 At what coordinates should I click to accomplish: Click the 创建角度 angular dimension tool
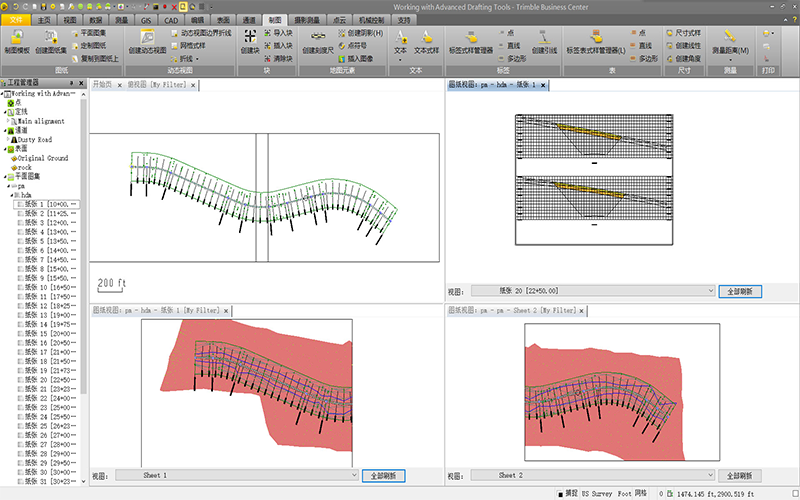pos(684,59)
